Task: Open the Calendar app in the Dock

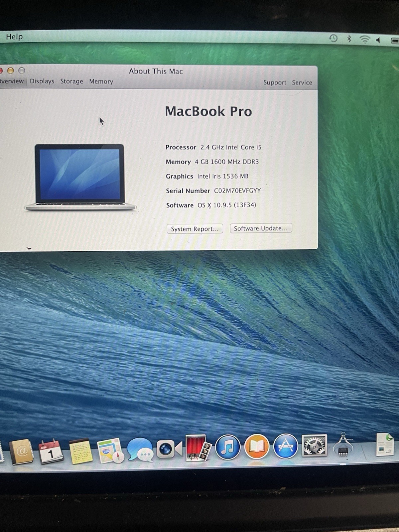Action: (x=51, y=451)
